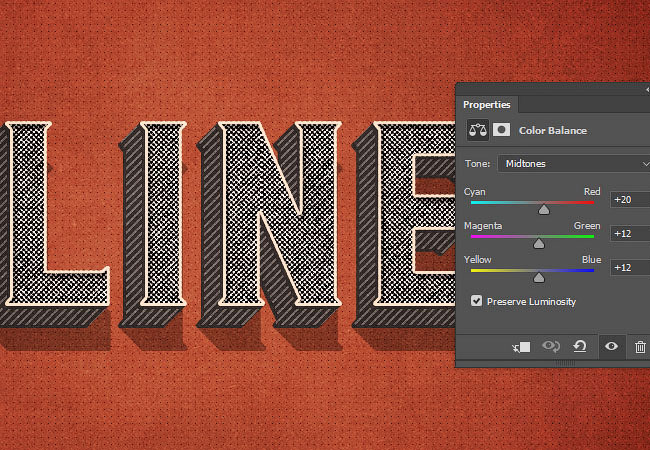650x450 pixels.
Task: Click the Magenta-Green slider handle
Action: tap(539, 243)
